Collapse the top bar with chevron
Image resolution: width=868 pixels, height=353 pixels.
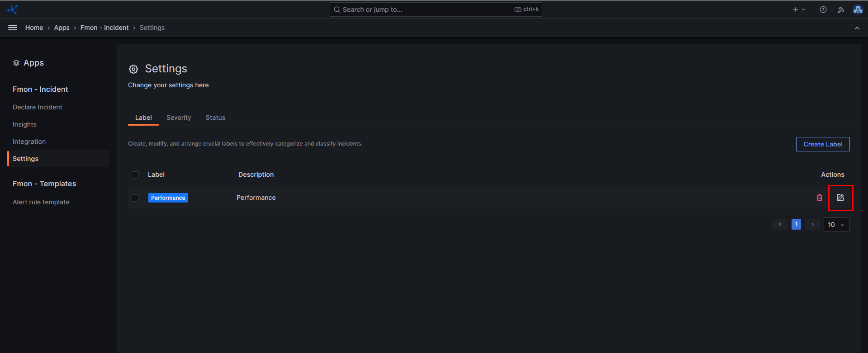[x=857, y=28]
